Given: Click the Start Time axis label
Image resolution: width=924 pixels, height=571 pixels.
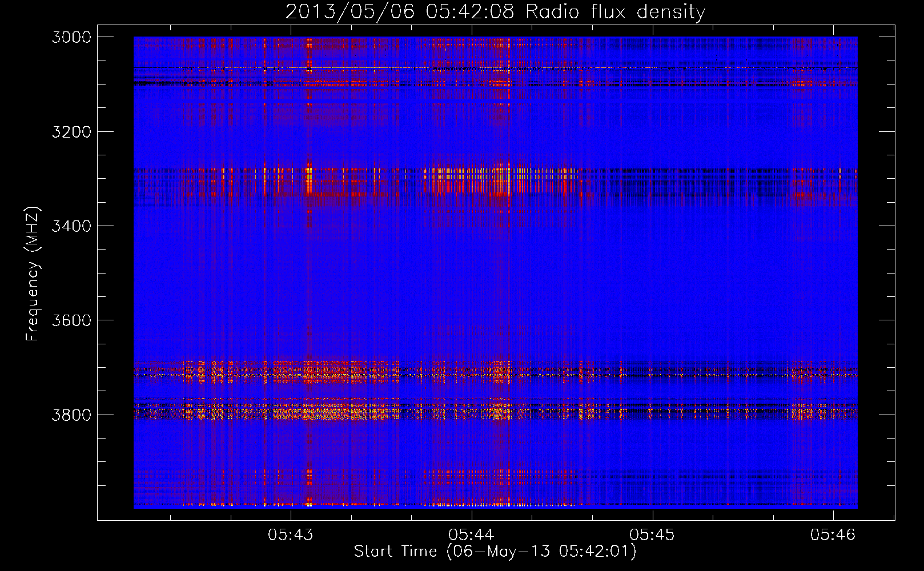Looking at the screenshot, I should [x=495, y=552].
